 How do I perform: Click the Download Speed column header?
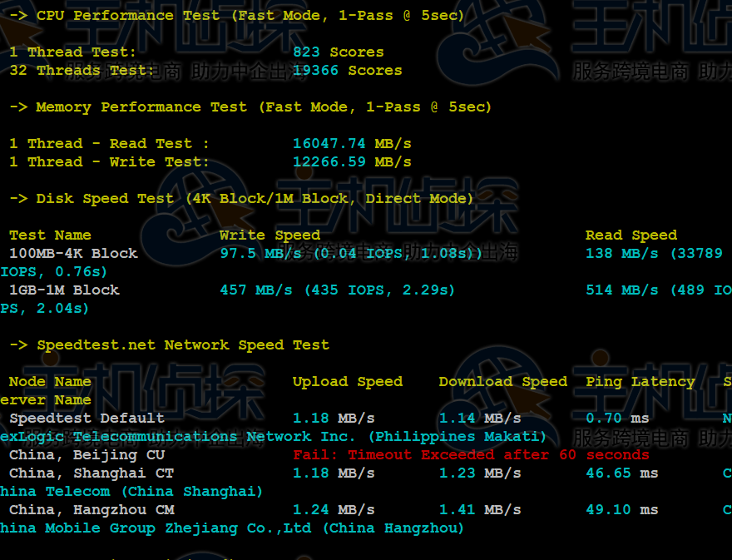coord(502,382)
